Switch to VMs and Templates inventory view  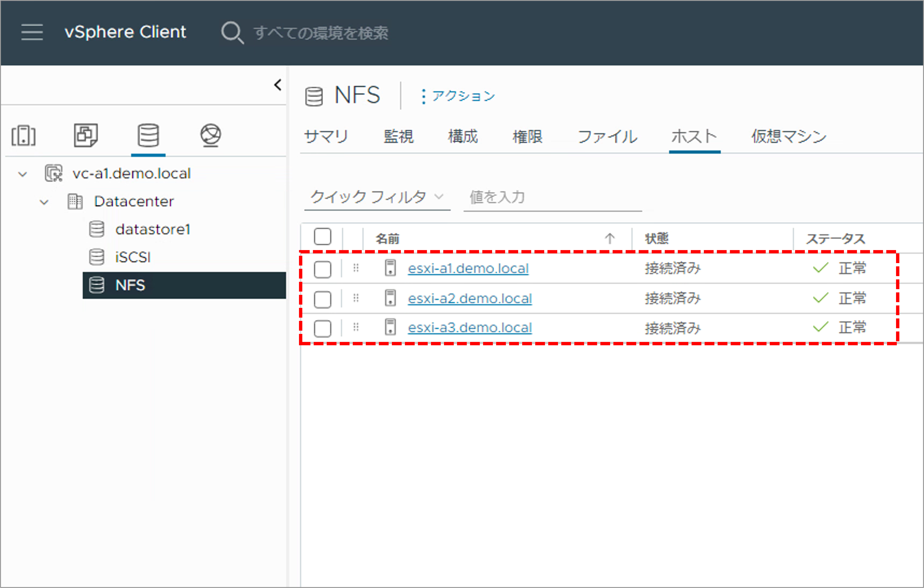[86, 135]
